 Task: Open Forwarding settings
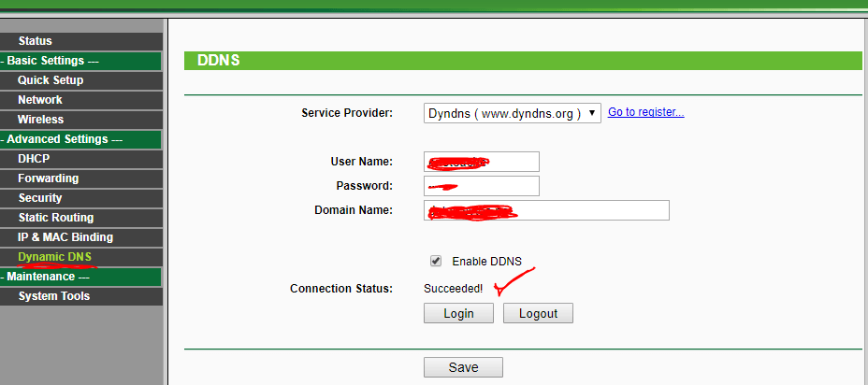click(x=49, y=178)
